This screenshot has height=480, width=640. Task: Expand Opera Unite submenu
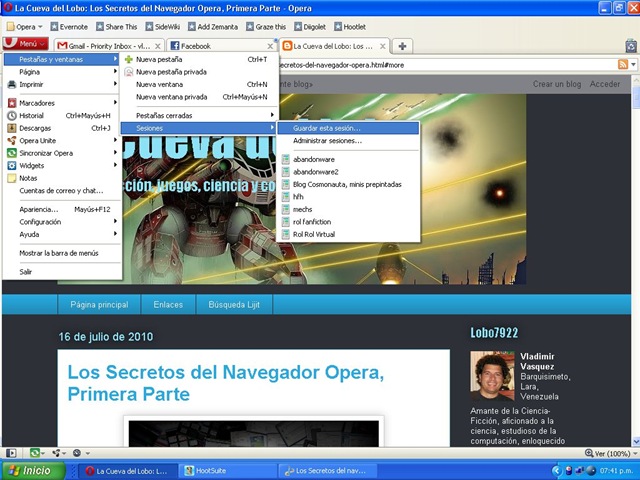click(61, 141)
